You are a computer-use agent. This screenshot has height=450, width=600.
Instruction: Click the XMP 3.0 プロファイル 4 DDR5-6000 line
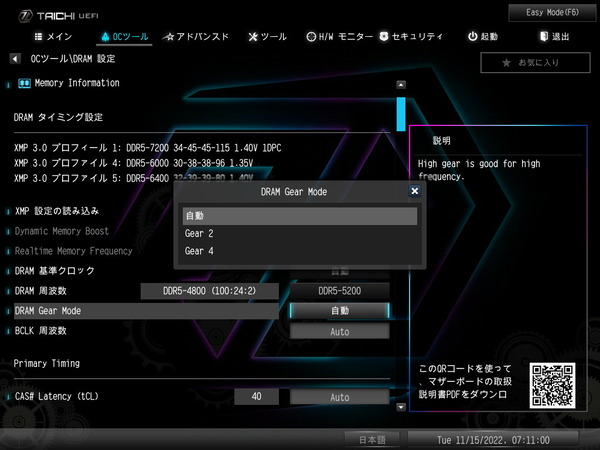coord(133,163)
